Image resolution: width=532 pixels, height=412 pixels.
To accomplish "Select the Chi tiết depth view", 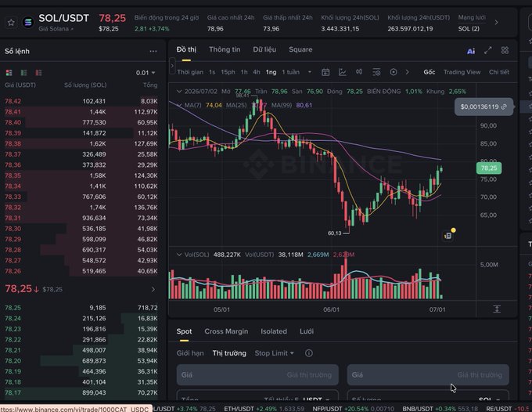I will click(499, 72).
